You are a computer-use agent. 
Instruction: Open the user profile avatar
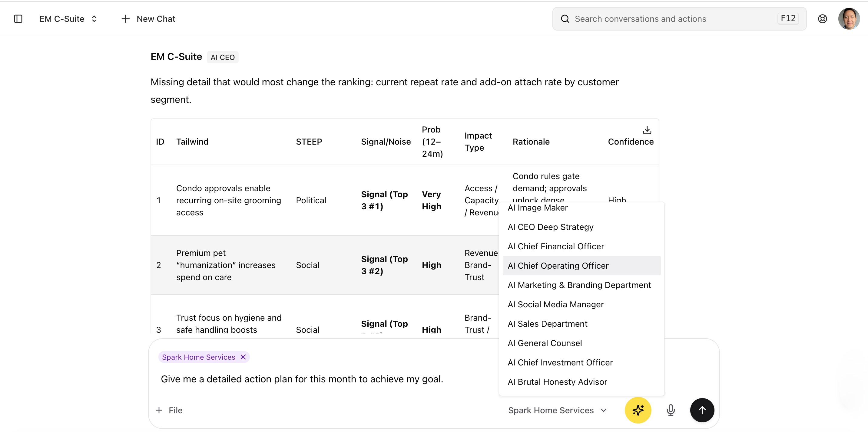point(849,19)
